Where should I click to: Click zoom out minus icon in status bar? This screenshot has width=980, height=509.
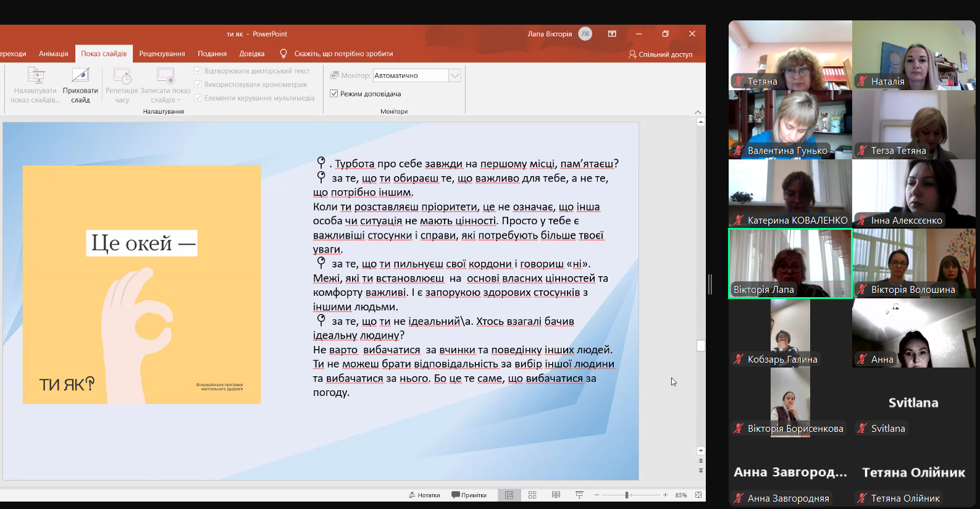[x=597, y=495]
